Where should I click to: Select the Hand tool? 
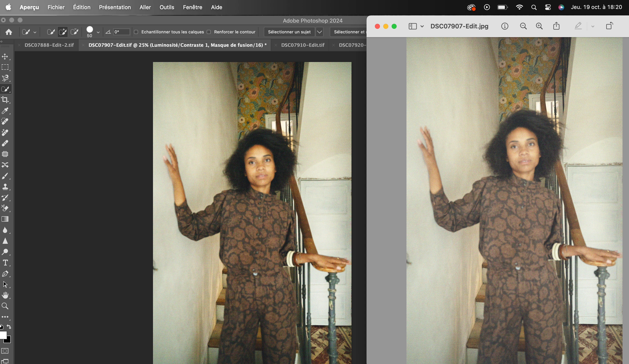(x=5, y=295)
